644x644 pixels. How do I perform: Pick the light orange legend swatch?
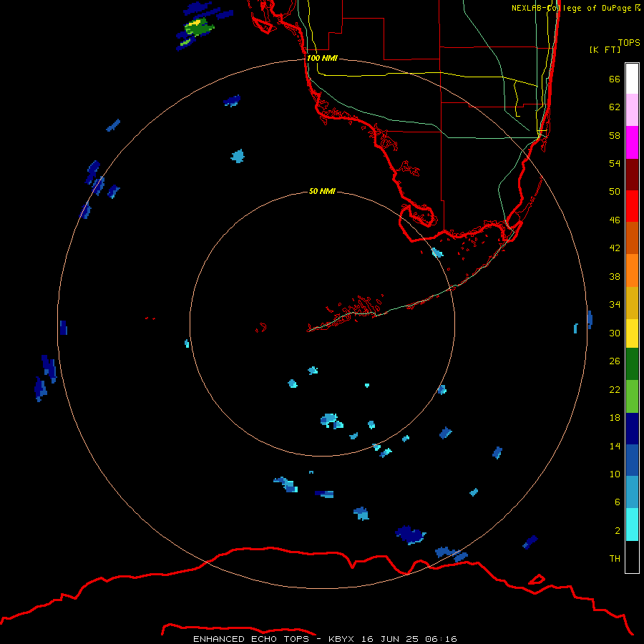[632, 270]
